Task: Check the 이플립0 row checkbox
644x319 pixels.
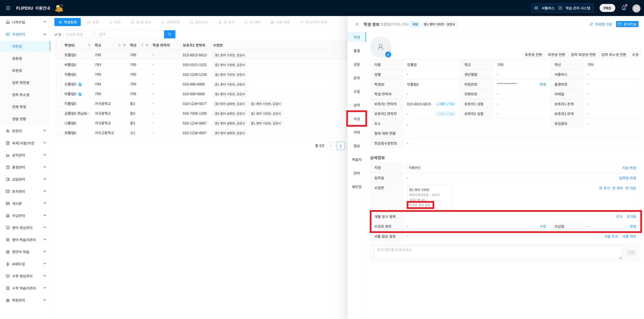Action: 59,104
